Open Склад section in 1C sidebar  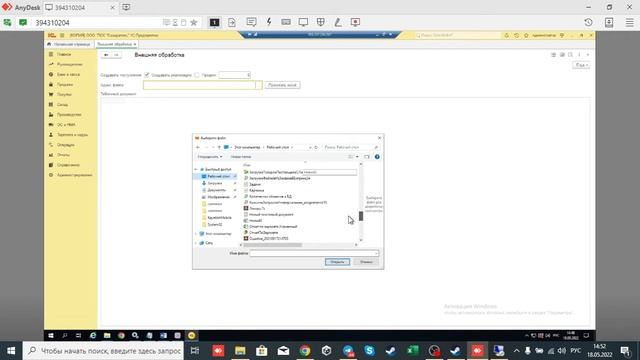pyautogui.click(x=62, y=104)
